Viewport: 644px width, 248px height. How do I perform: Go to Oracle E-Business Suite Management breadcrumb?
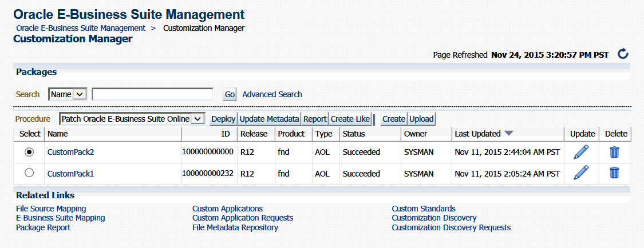point(81,28)
